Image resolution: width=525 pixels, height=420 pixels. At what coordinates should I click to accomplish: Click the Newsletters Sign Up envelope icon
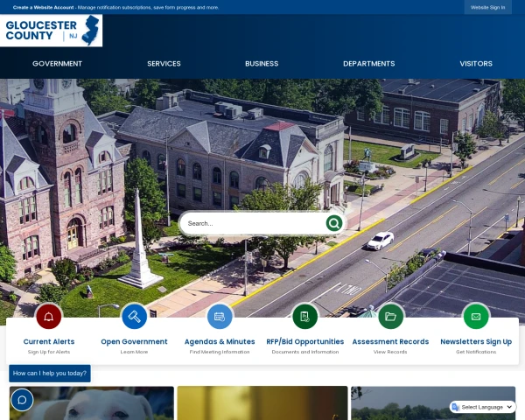476,316
